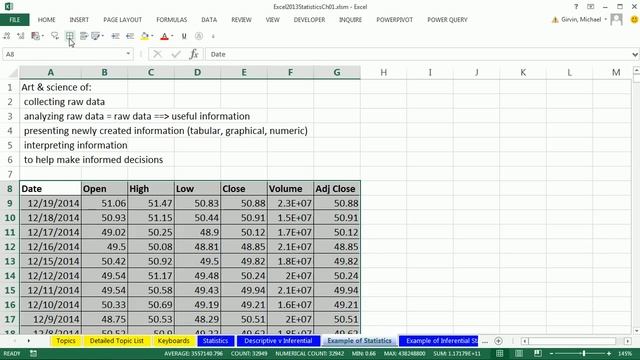This screenshot has height=360, width=640.
Task: Click the Excel logo icon in title bar
Action: (8, 7)
